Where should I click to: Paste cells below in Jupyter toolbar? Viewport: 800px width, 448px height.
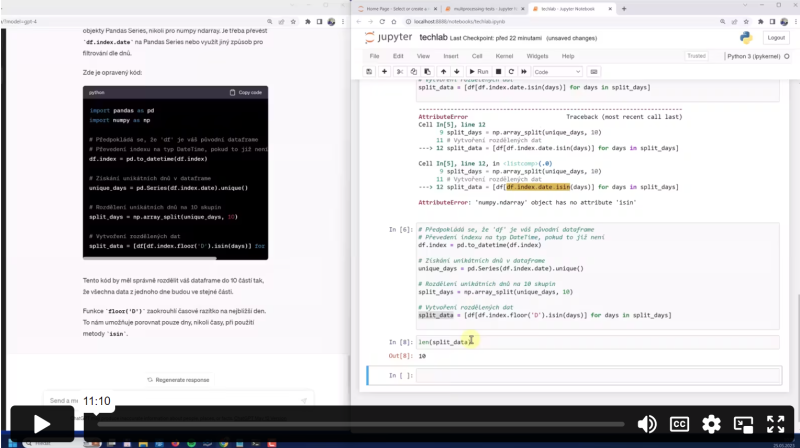coord(428,72)
